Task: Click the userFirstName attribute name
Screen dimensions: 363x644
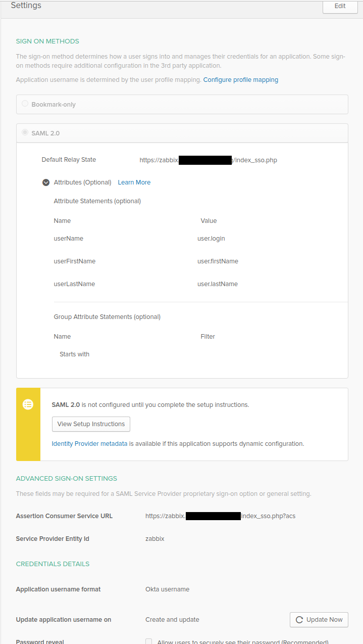Action: 74,261
